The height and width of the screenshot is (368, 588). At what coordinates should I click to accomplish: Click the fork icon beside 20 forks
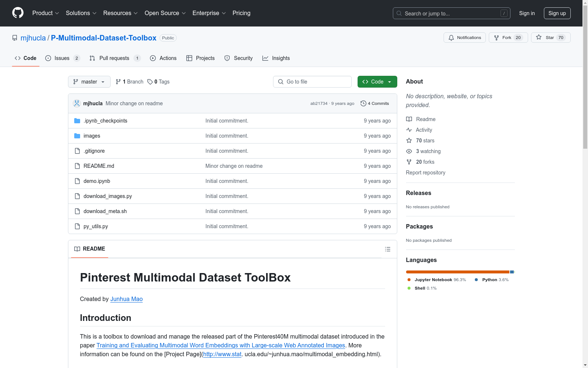409,162
